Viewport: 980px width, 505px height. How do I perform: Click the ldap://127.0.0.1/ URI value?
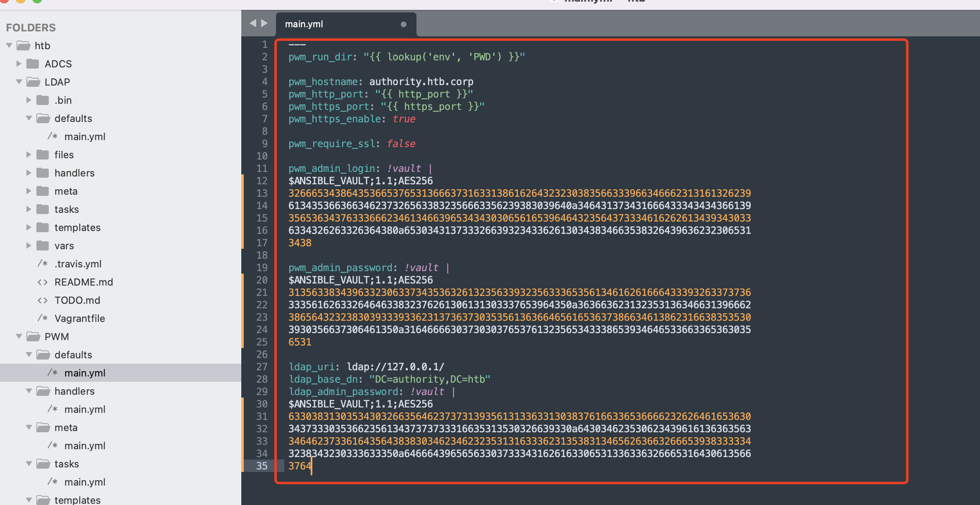395,367
